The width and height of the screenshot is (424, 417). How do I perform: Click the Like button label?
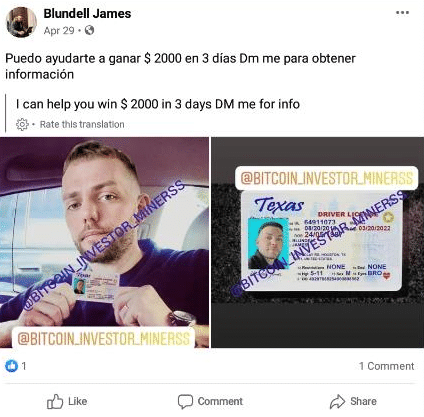78,401
